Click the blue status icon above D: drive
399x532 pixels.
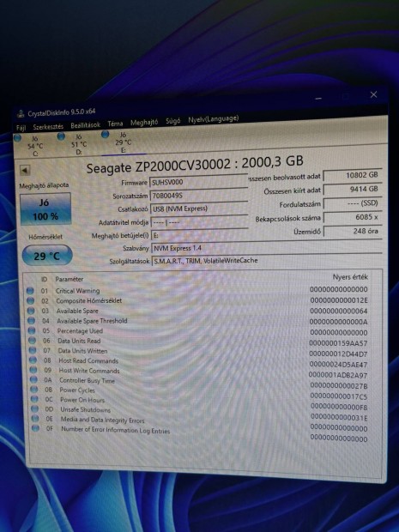61,136
